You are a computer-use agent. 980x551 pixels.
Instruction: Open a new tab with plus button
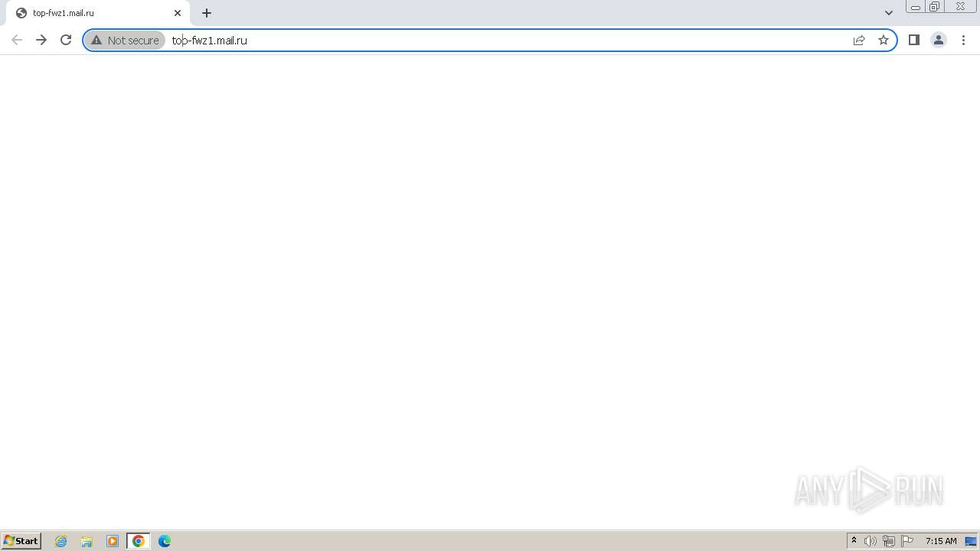207,13
